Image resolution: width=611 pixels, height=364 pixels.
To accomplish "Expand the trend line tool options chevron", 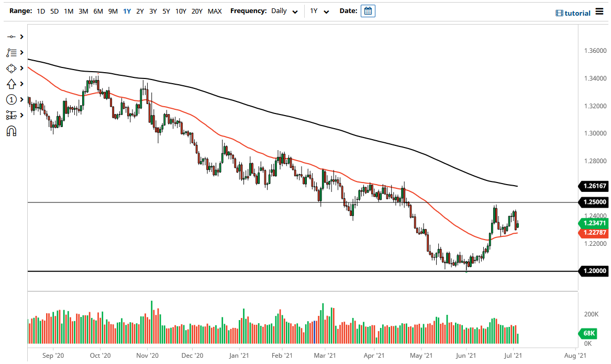I will 21,37.
